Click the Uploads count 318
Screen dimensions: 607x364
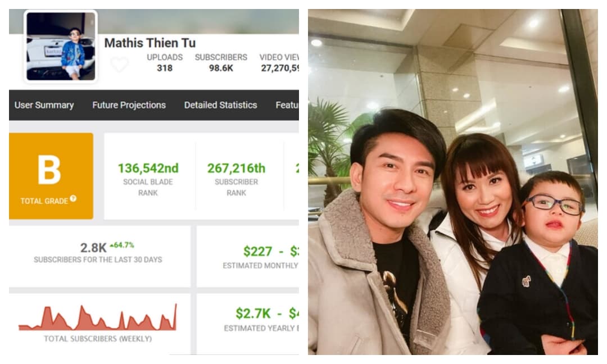(165, 68)
